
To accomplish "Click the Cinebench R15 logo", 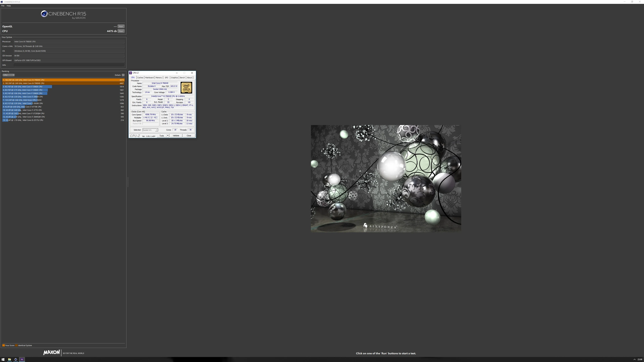I will [64, 14].
